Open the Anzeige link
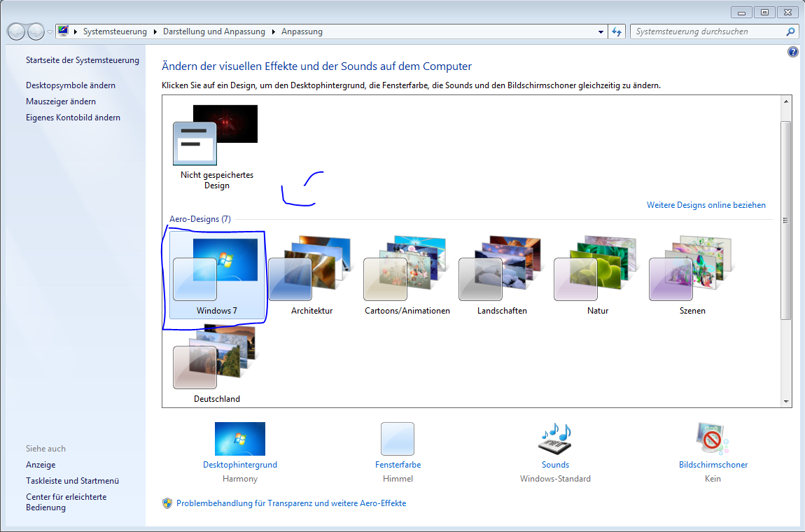The height and width of the screenshot is (532, 805). click(x=41, y=465)
